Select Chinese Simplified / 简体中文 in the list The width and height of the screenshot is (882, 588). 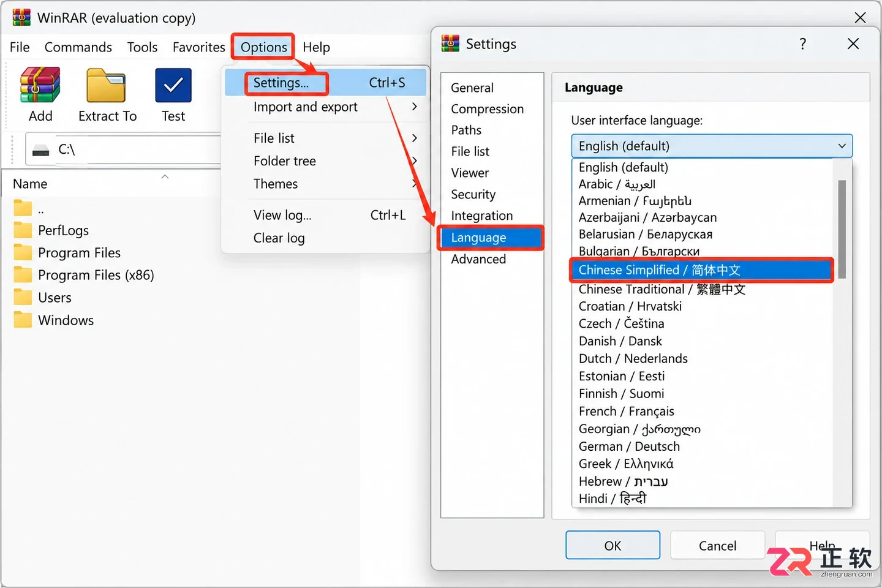702,270
